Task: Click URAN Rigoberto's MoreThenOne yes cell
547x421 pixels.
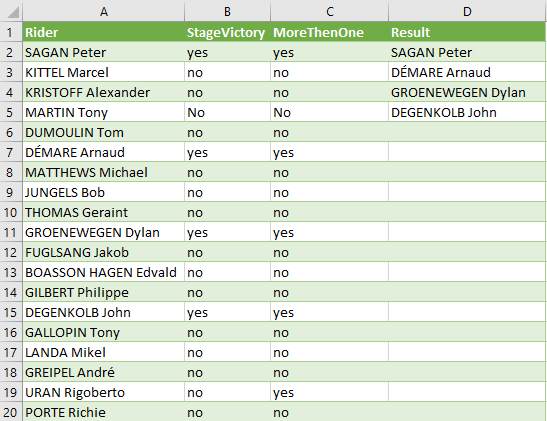Action: tap(329, 392)
